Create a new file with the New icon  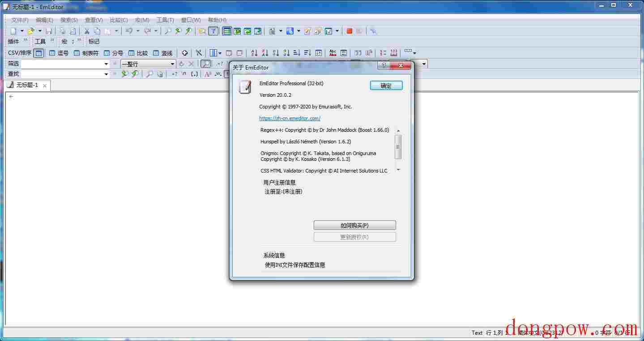click(13, 31)
